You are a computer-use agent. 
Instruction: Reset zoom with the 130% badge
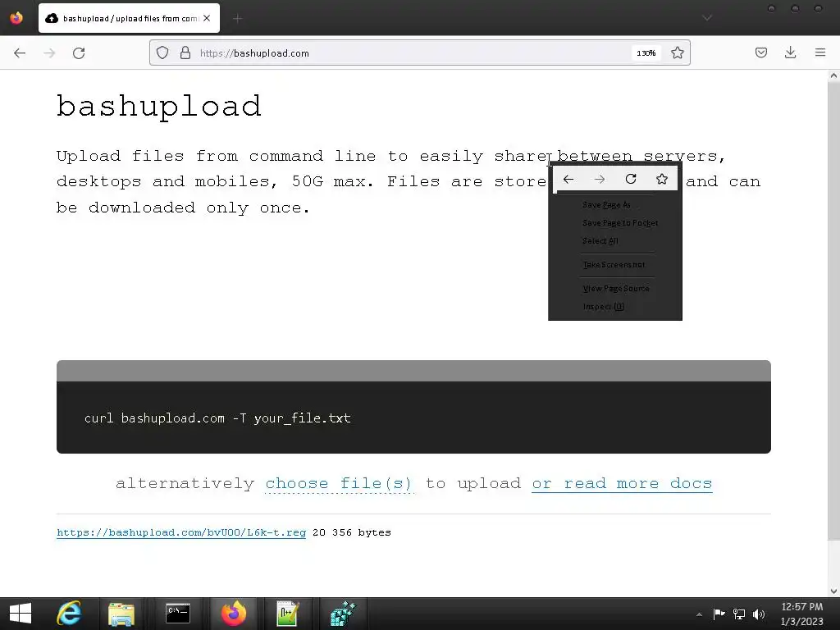tap(646, 53)
